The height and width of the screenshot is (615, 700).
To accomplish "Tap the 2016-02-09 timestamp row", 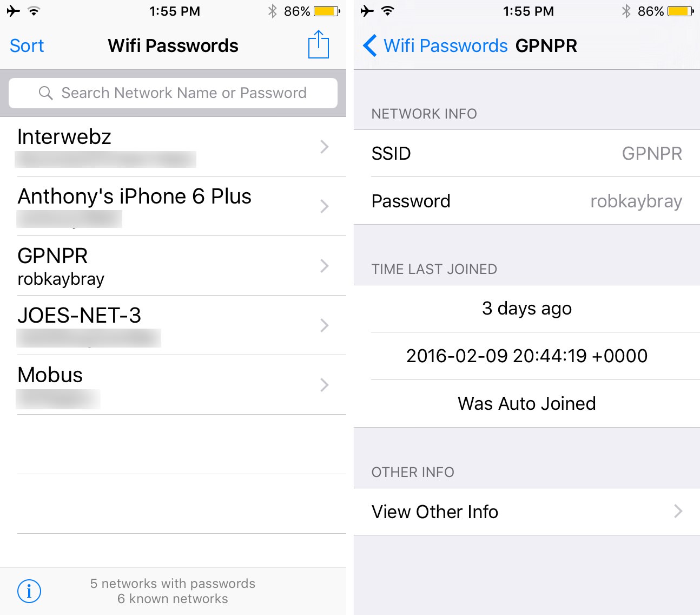I will 527,356.
